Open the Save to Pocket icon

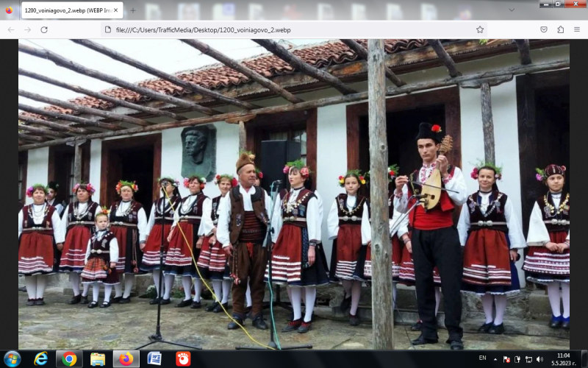(x=544, y=29)
